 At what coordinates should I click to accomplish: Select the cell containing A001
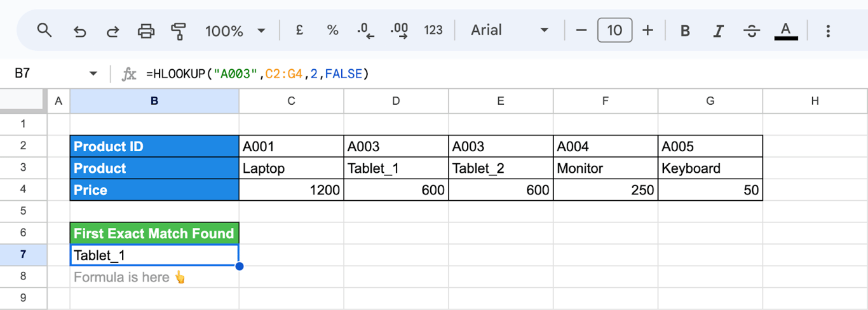(x=291, y=146)
